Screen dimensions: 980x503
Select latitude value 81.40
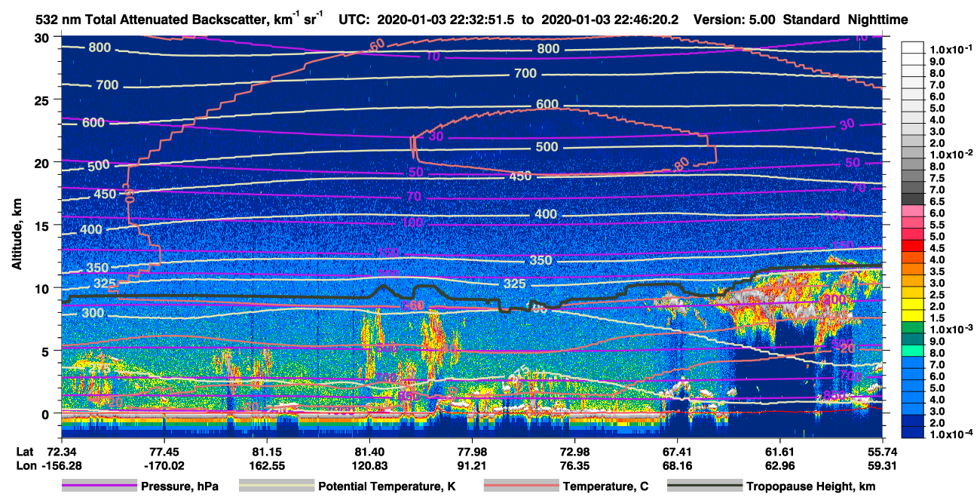[369, 451]
